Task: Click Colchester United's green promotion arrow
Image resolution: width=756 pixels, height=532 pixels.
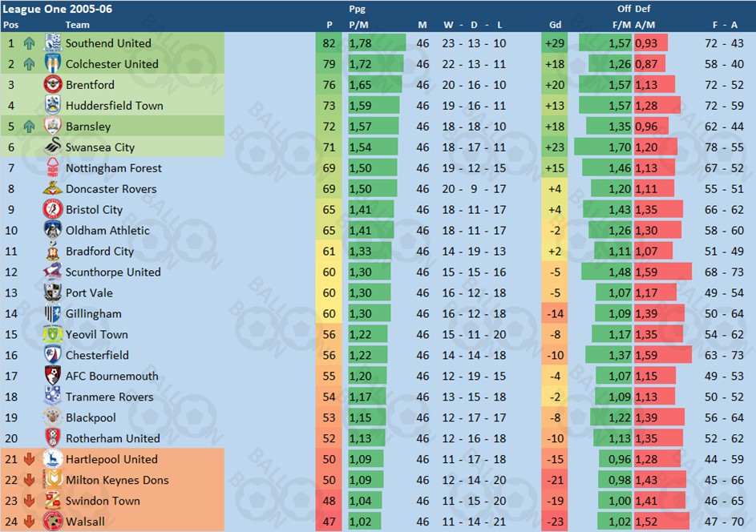Action: point(29,64)
